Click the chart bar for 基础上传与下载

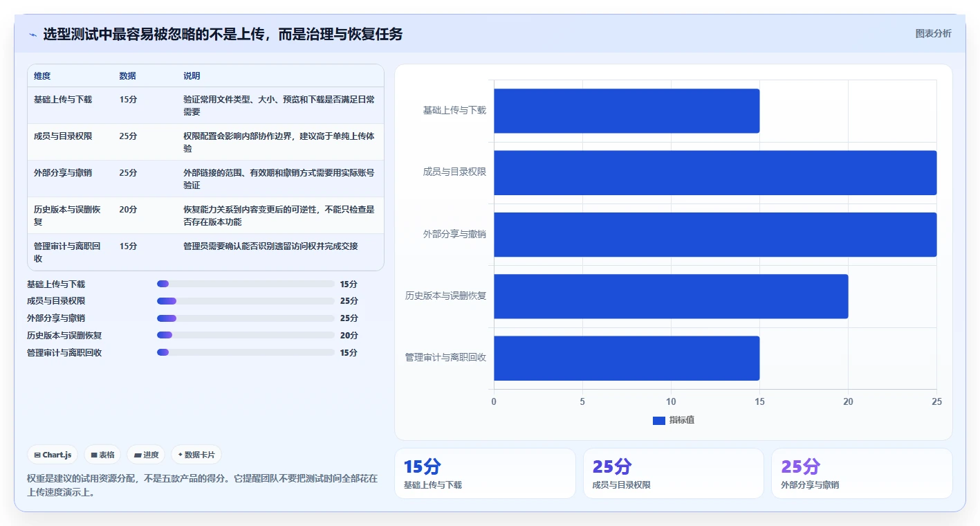627,111
